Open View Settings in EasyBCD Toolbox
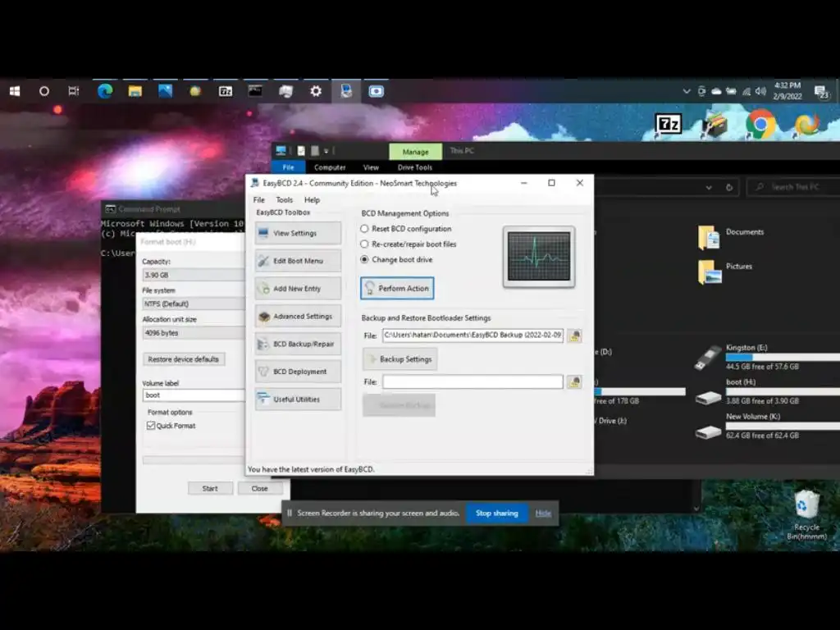Screen dimensions: 840x630 pos(298,233)
